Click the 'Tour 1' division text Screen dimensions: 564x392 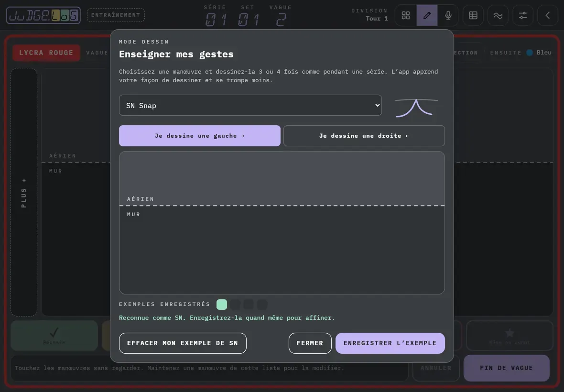pyautogui.click(x=377, y=19)
